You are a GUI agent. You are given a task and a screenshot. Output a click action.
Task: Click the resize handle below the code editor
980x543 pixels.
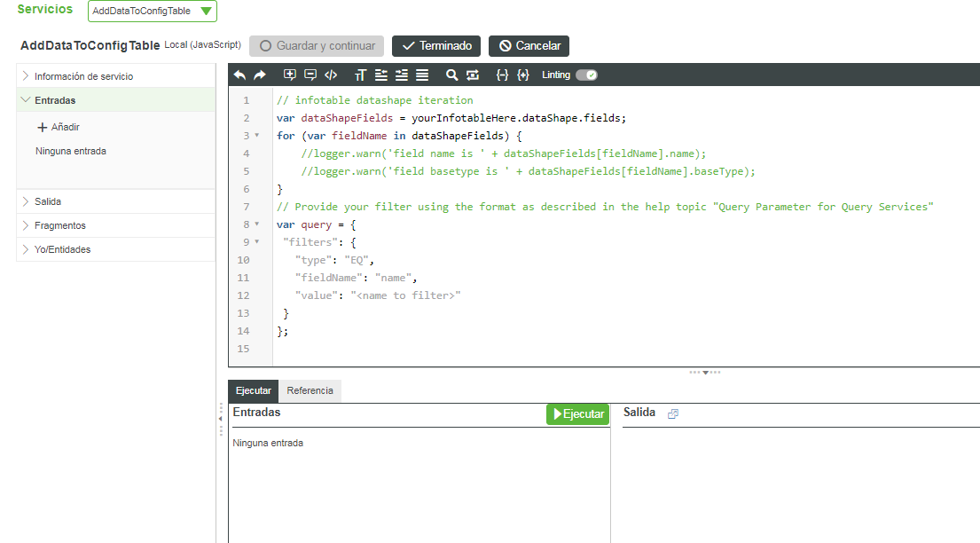click(x=705, y=372)
